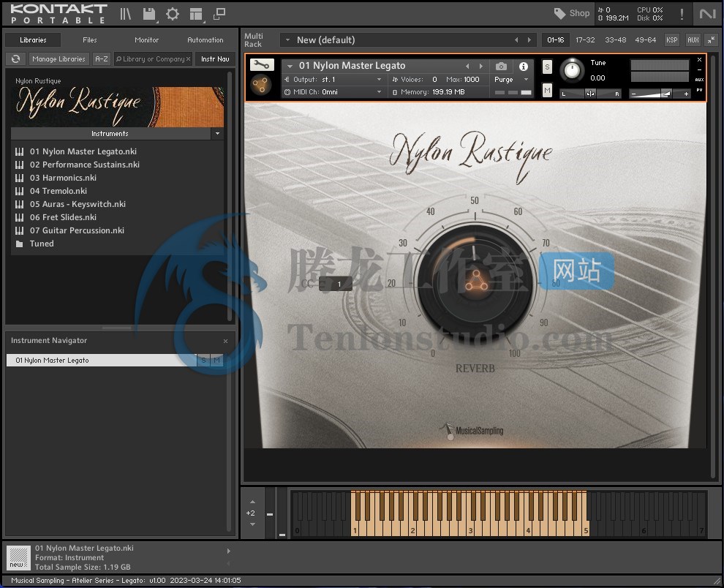This screenshot has width=724, height=588.
Task: Open the save menu floppy disk icon
Action: tap(149, 13)
